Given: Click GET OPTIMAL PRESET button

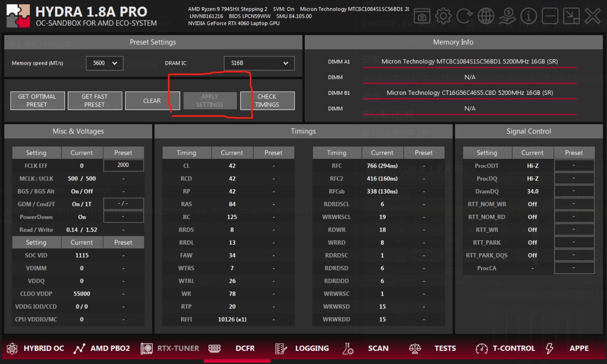Looking at the screenshot, I should click(37, 100).
